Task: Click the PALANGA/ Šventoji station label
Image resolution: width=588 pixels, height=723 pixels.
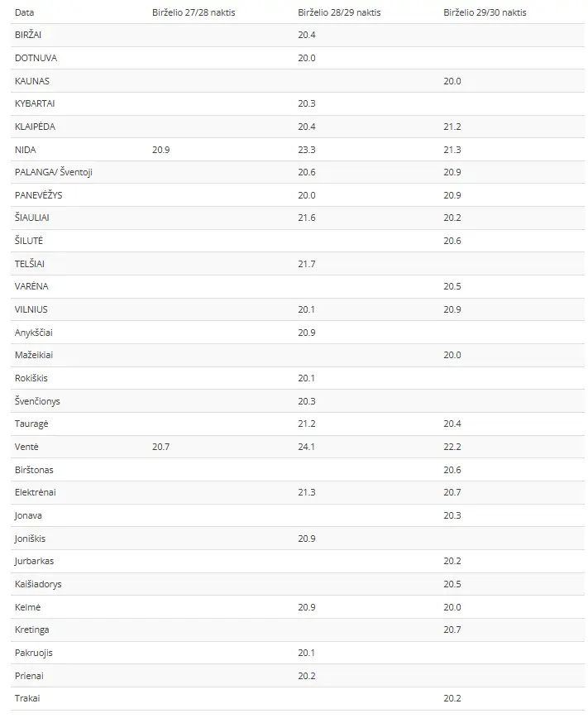Action: (x=54, y=172)
